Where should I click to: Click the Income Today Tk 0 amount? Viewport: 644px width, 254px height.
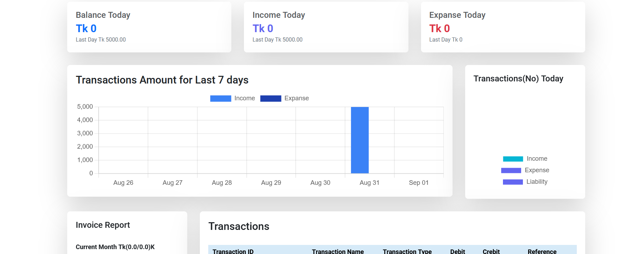pyautogui.click(x=263, y=28)
